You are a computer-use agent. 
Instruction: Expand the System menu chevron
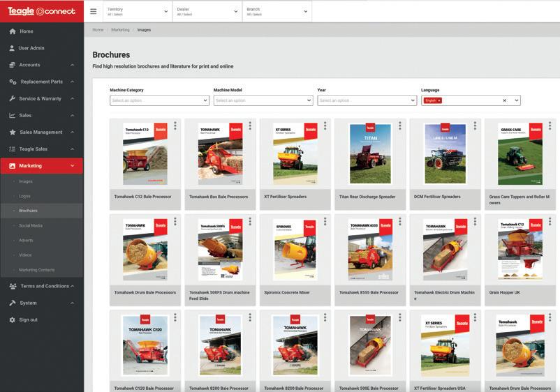[72, 303]
